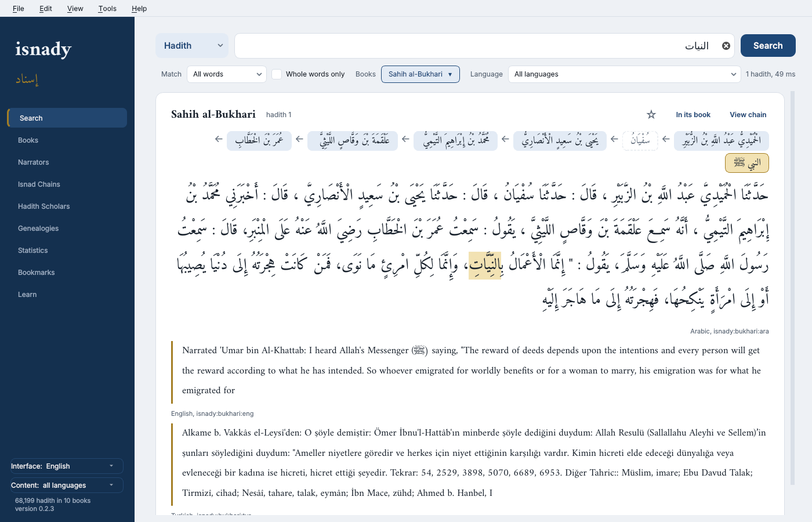Expand the Match All words dropdown
Screen dimensions: 812x522
227,74
